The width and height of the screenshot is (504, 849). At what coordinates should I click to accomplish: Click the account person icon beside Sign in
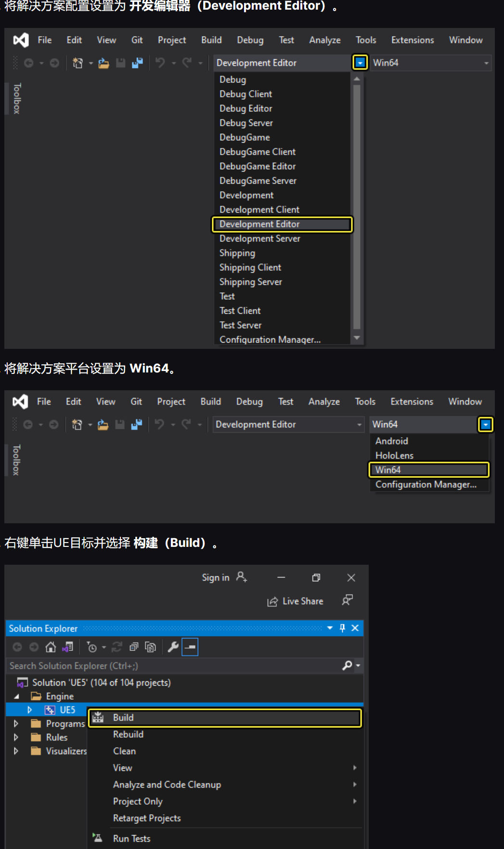pyautogui.click(x=242, y=577)
